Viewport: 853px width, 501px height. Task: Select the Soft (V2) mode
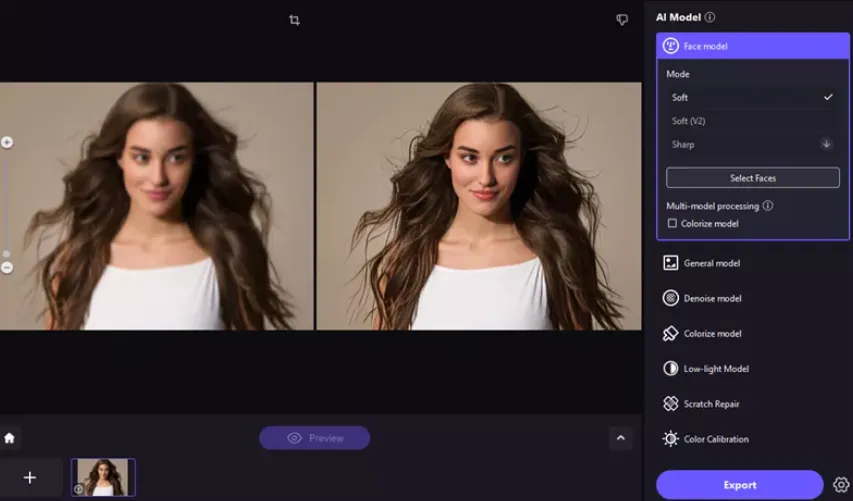pos(689,121)
